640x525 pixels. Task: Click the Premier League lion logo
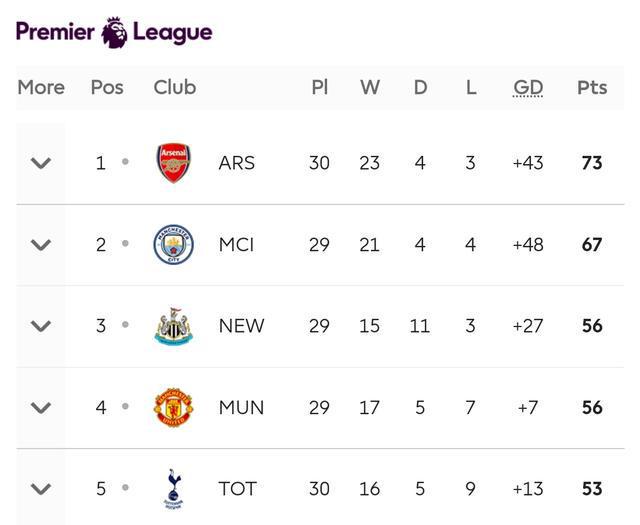(x=115, y=32)
